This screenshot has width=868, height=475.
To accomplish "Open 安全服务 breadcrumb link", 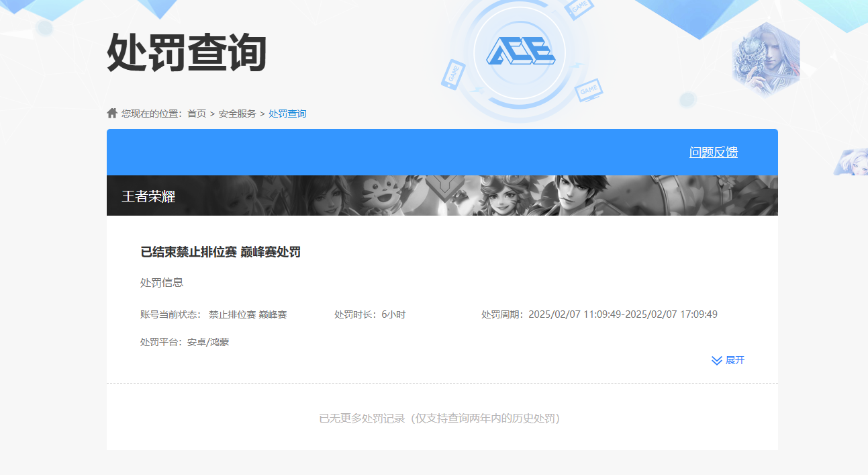I will (x=238, y=114).
